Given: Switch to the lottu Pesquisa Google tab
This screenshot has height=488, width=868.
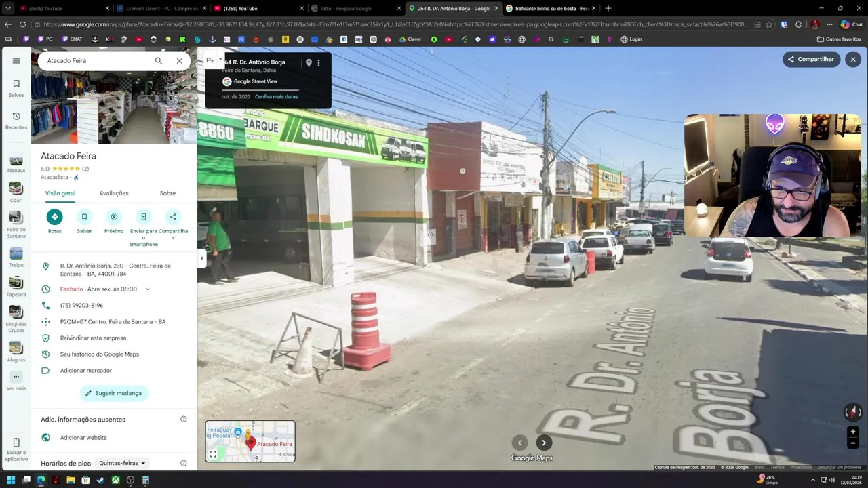Looking at the screenshot, I should 355,8.
